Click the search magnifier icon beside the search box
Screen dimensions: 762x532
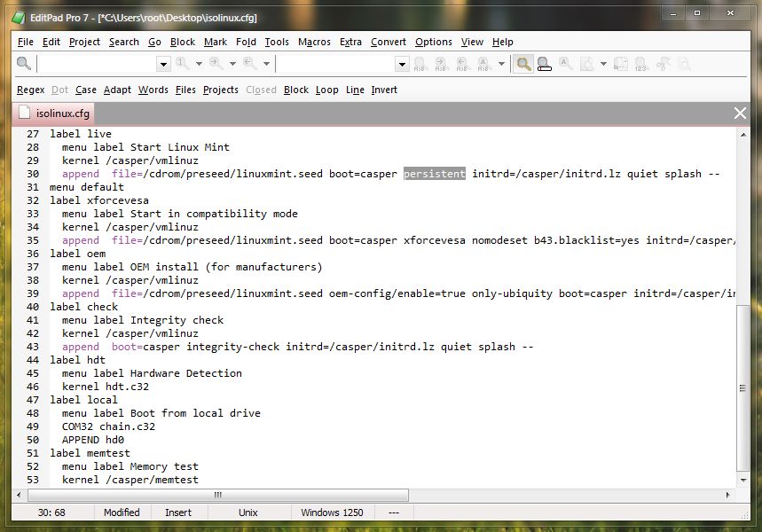click(23, 64)
